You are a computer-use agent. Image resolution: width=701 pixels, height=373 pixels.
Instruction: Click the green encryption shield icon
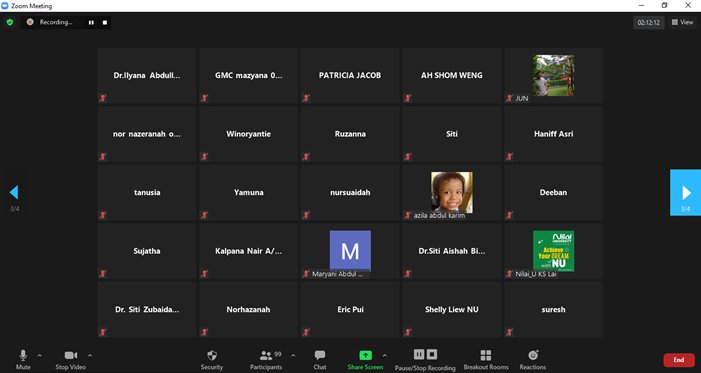[x=10, y=22]
